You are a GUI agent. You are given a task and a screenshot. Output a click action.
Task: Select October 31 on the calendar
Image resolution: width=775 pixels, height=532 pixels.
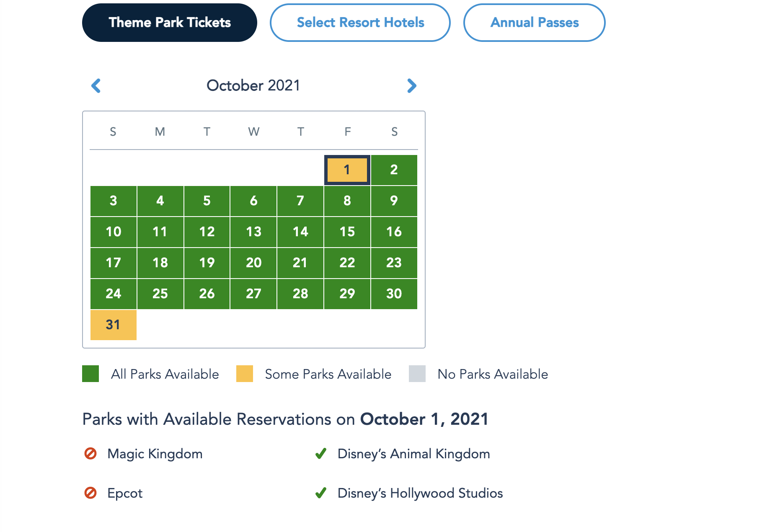(114, 325)
